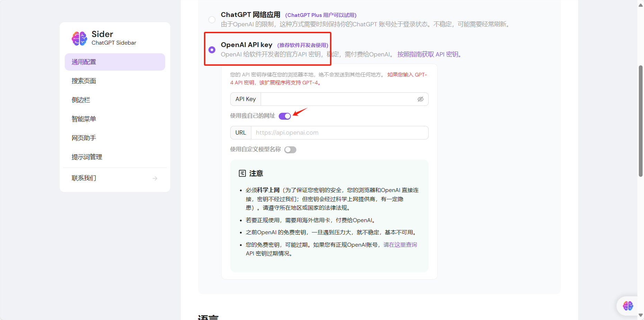Click the 注意 note icon
The image size is (644, 320).
click(242, 173)
